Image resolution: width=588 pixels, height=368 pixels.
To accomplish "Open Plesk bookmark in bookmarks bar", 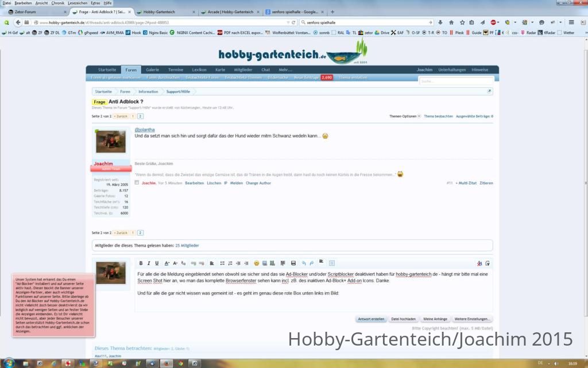I will click(x=457, y=33).
